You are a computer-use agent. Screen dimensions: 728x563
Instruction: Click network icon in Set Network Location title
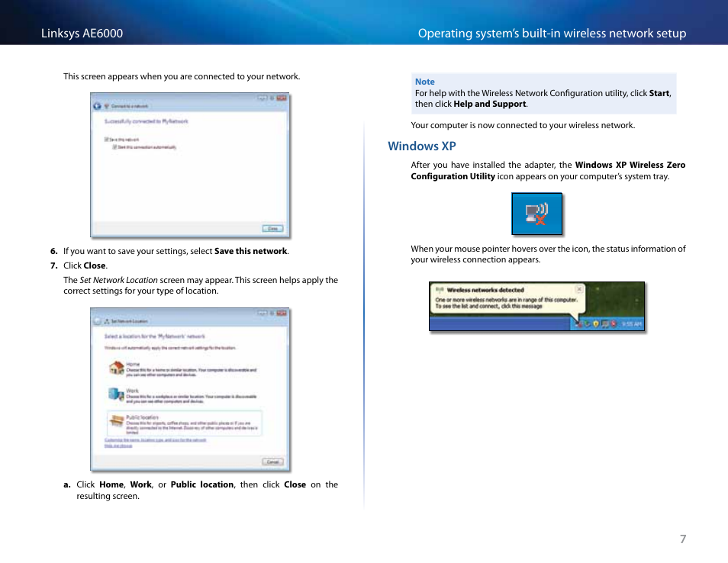(x=107, y=321)
